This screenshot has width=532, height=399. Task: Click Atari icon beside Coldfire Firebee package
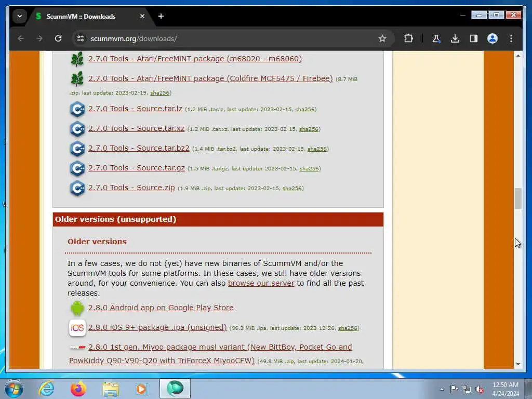[x=77, y=79]
